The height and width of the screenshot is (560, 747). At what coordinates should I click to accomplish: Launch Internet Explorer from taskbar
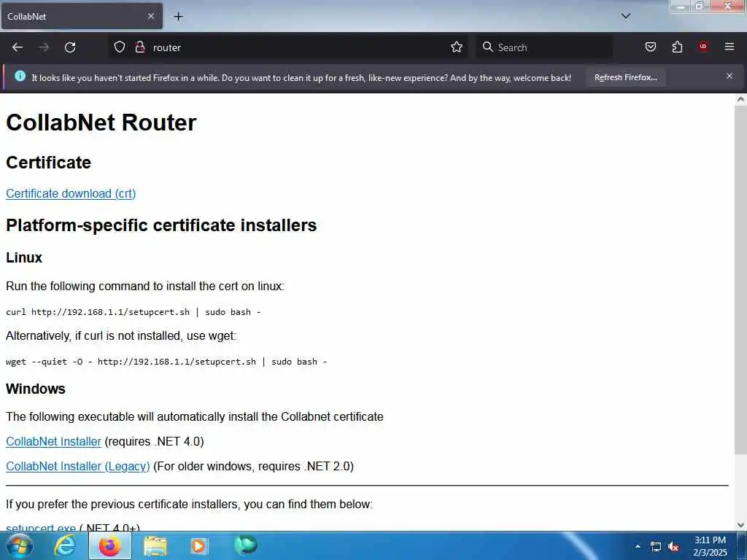coord(65,545)
